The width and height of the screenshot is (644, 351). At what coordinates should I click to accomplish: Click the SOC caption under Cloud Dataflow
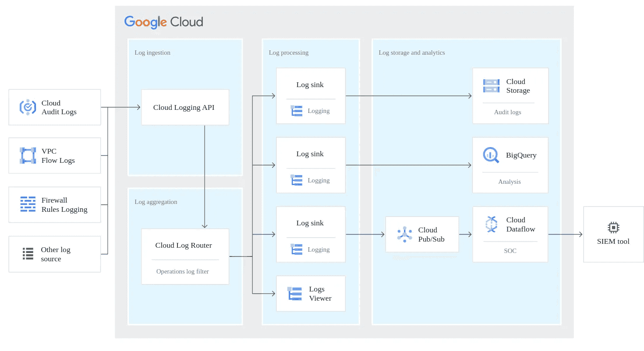510,251
